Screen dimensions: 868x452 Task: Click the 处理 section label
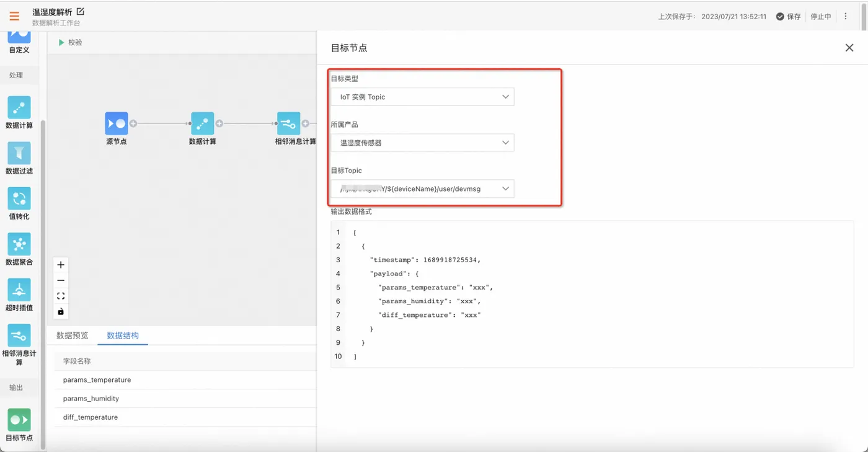click(x=16, y=75)
